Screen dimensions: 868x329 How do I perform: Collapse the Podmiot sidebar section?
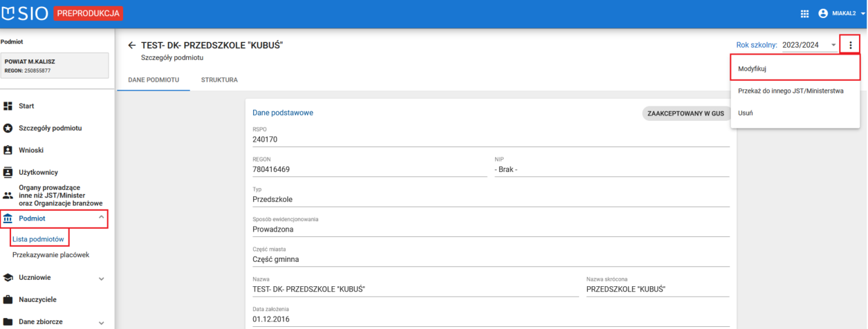coord(101,218)
